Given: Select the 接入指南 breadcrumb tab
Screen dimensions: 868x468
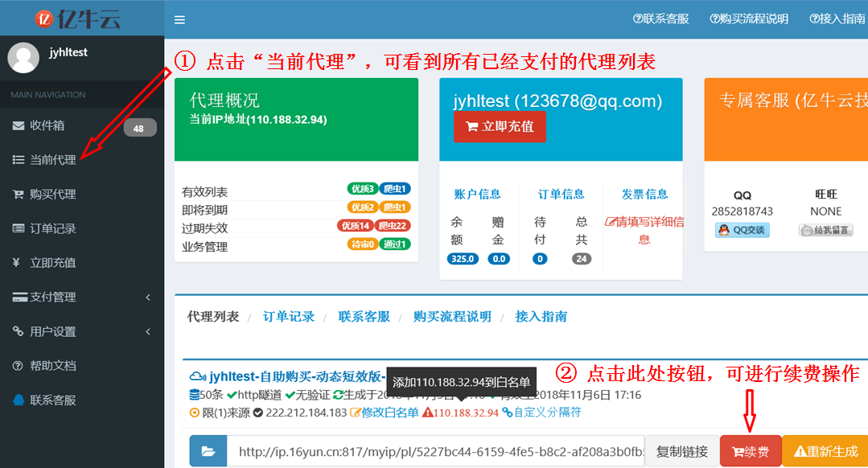Looking at the screenshot, I should (x=541, y=317).
